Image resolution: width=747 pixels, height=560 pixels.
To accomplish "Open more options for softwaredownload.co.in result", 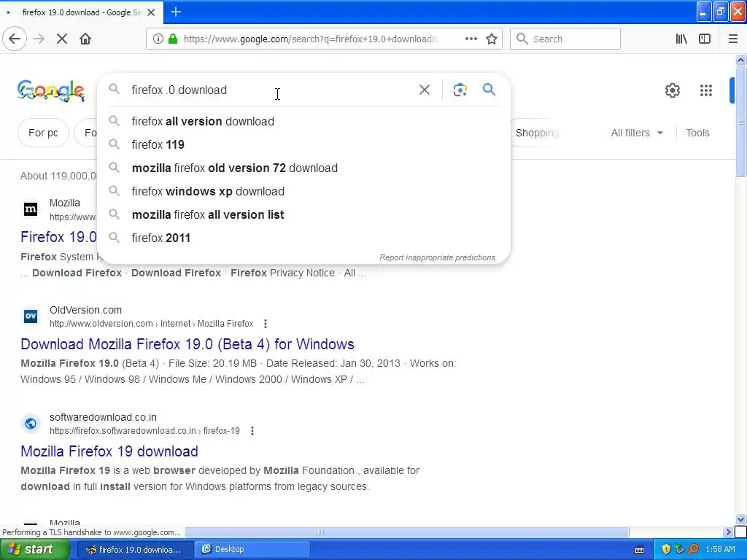I will point(252,431).
